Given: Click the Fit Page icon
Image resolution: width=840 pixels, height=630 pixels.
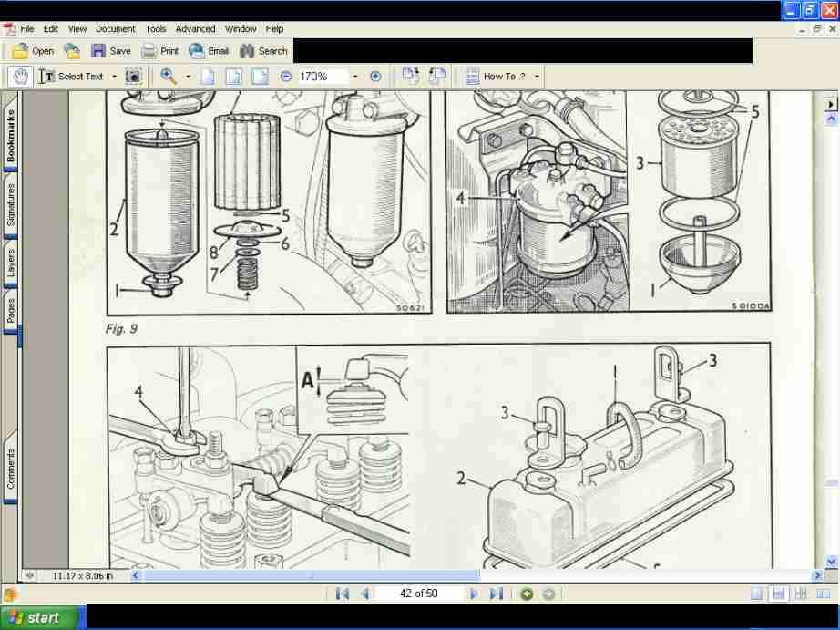Looking at the screenshot, I should coord(233,77).
